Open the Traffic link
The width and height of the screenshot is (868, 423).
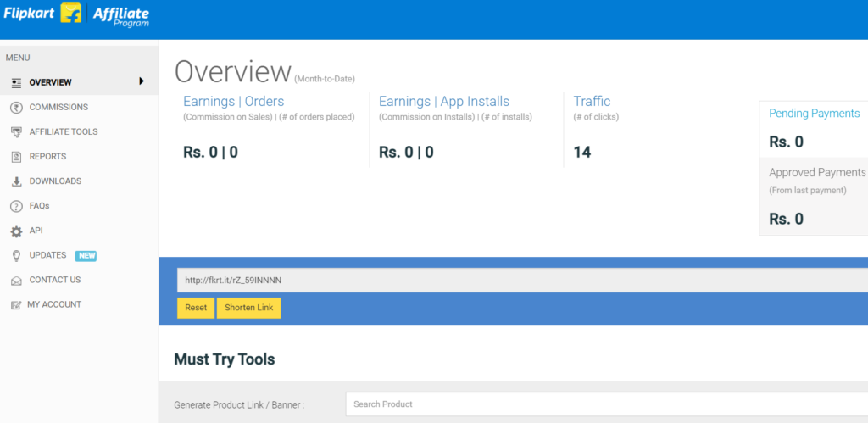pyautogui.click(x=592, y=102)
